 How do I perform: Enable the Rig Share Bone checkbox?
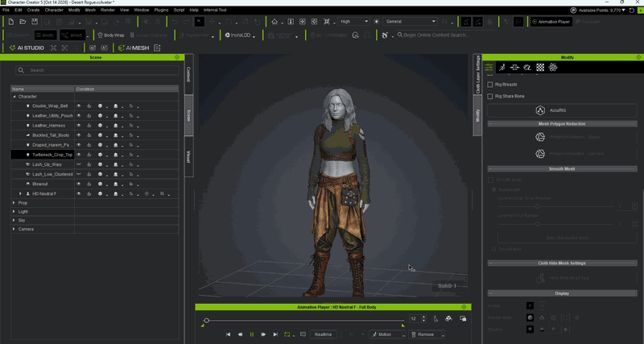489,96
